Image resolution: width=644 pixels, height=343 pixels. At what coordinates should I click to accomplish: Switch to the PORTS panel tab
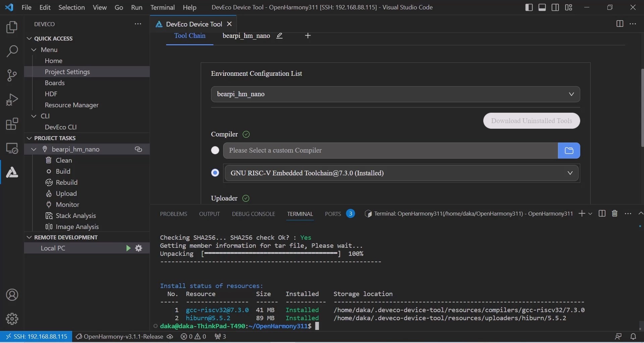pyautogui.click(x=333, y=214)
